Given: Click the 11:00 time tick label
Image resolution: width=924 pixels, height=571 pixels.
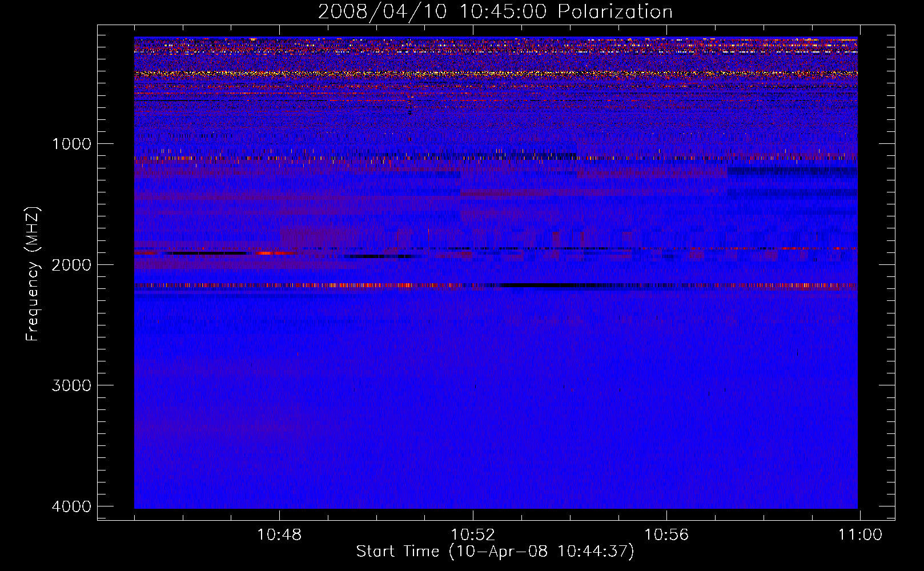Looking at the screenshot, I should click(x=860, y=535).
